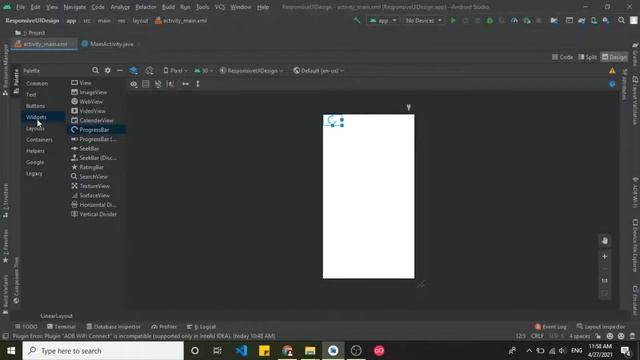Open Palette settings gear icon
This screenshot has width=640, height=360.
[108, 71]
